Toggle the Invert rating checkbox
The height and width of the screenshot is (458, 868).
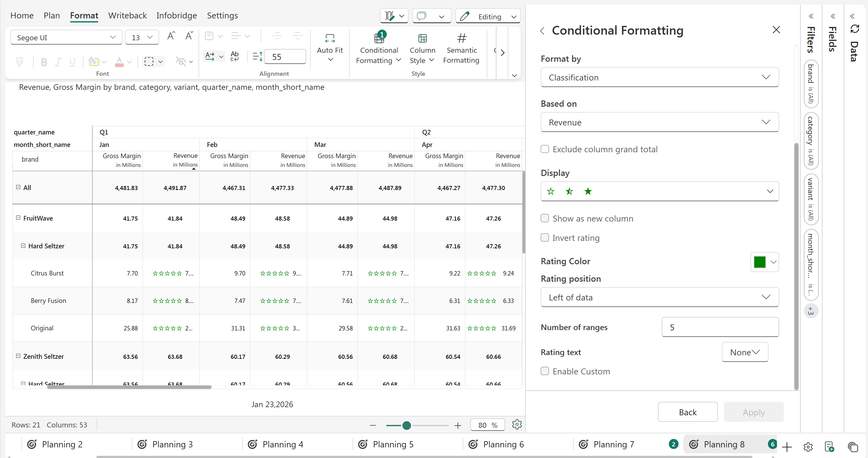tap(544, 237)
